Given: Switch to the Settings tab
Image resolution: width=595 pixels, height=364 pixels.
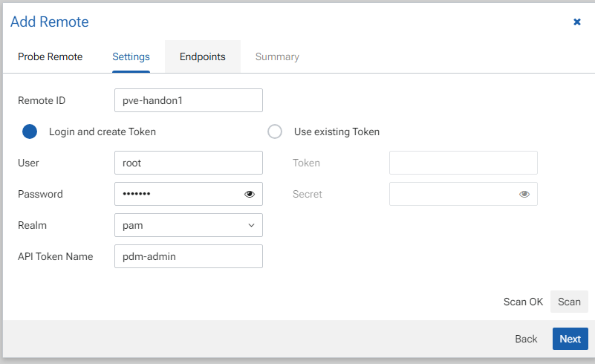Looking at the screenshot, I should point(131,56).
